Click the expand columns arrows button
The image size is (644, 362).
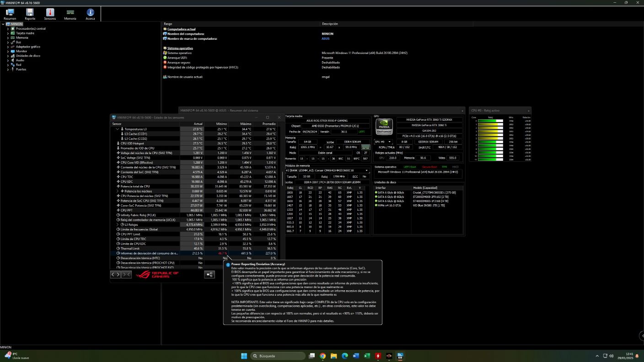point(116,275)
